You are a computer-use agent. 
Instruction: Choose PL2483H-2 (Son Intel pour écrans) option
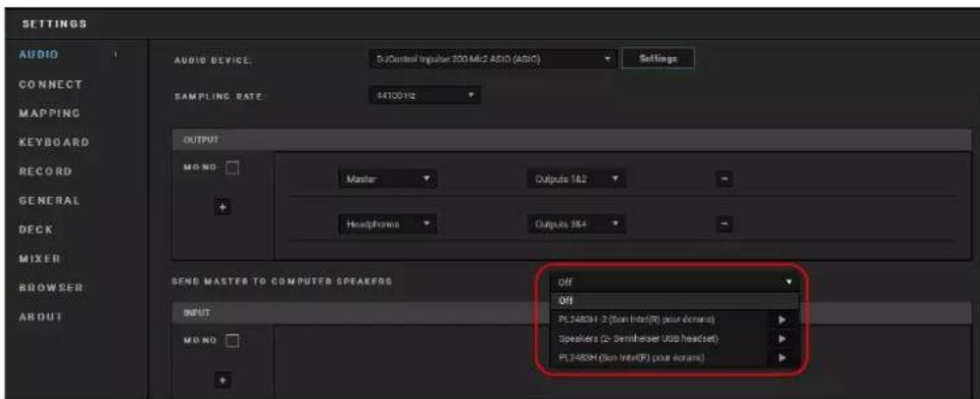click(x=674, y=320)
